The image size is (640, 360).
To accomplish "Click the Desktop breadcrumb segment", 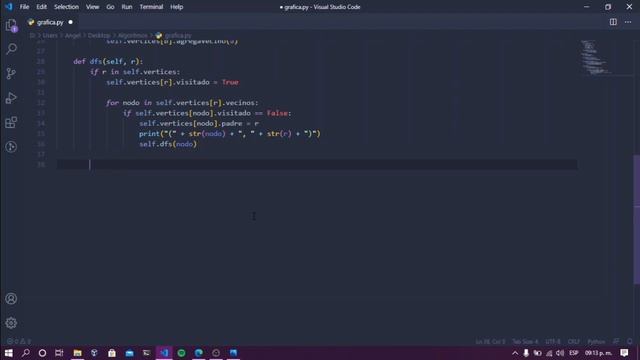I will (99, 36).
